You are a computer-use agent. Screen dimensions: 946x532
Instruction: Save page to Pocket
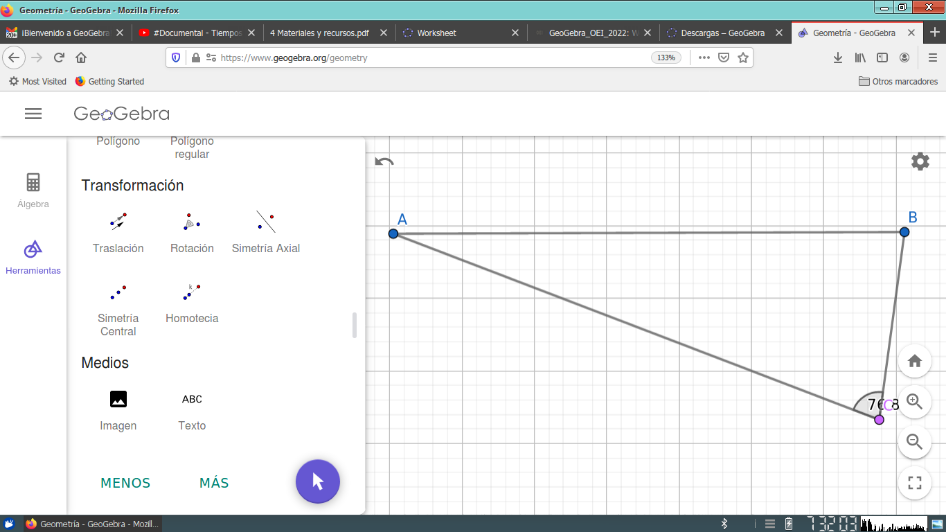[x=723, y=58]
